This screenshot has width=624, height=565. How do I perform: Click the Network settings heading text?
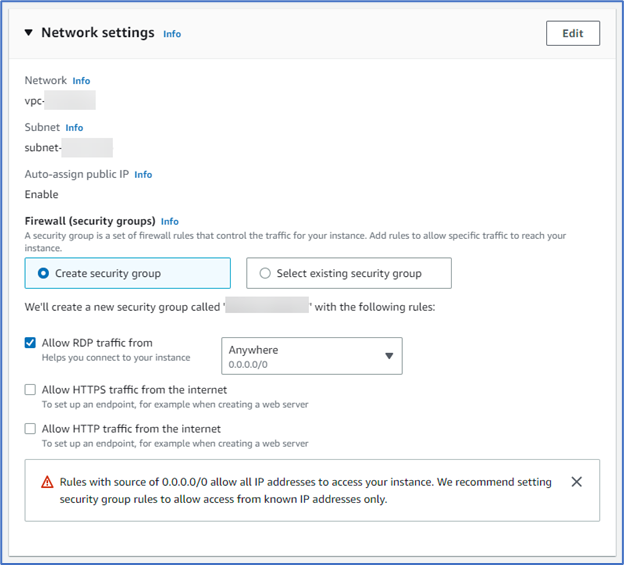pyautogui.click(x=98, y=33)
